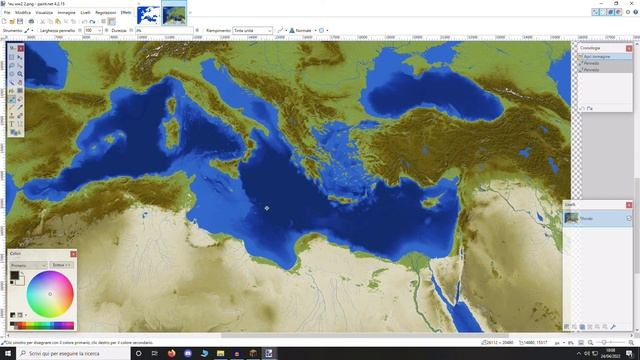640x360 pixels.
Task: Select the Sfondo layer thumbnail
Action: pyautogui.click(x=571, y=218)
